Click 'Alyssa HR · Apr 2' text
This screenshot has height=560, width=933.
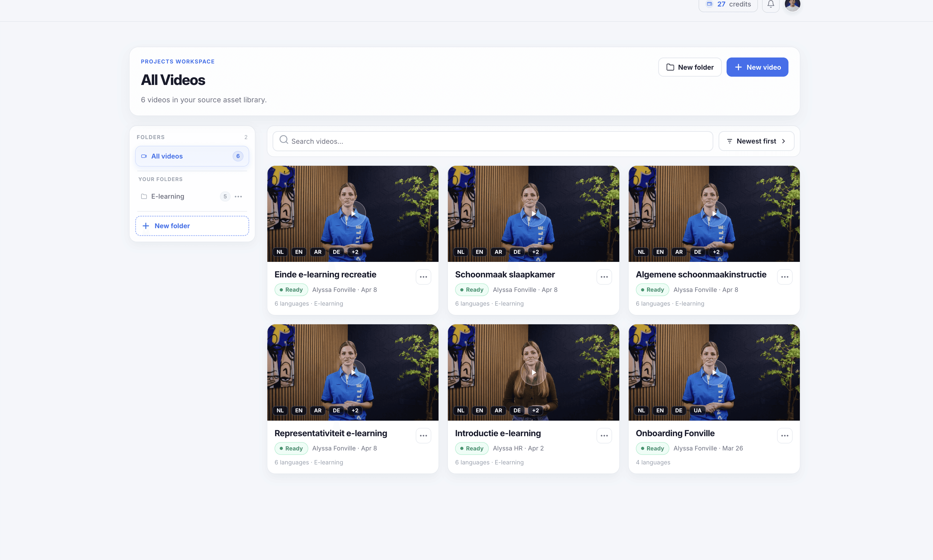518,448
